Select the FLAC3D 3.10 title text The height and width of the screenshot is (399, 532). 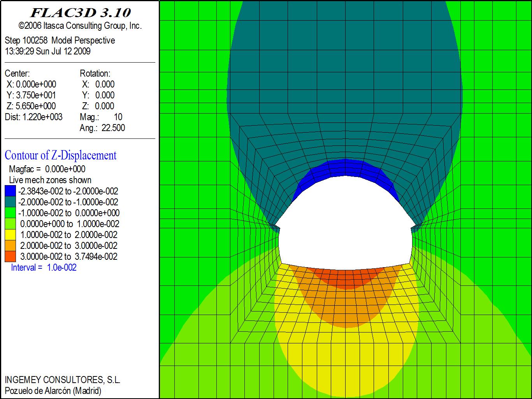click(x=80, y=13)
